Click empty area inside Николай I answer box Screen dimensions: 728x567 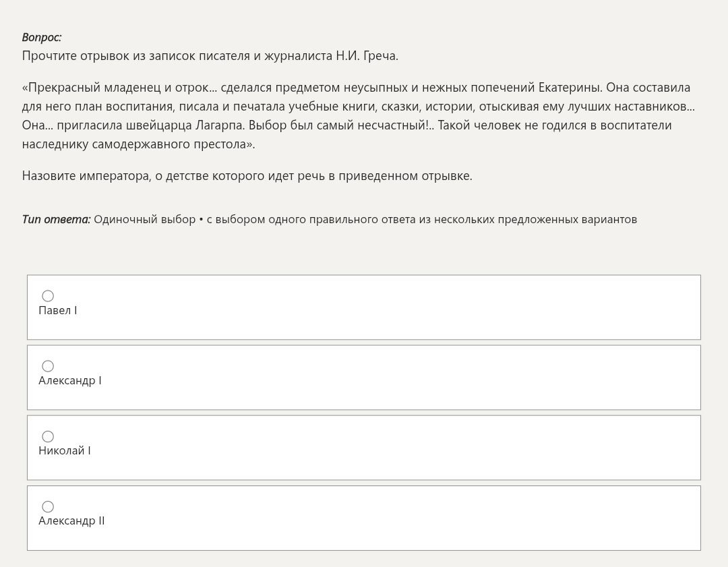394,448
